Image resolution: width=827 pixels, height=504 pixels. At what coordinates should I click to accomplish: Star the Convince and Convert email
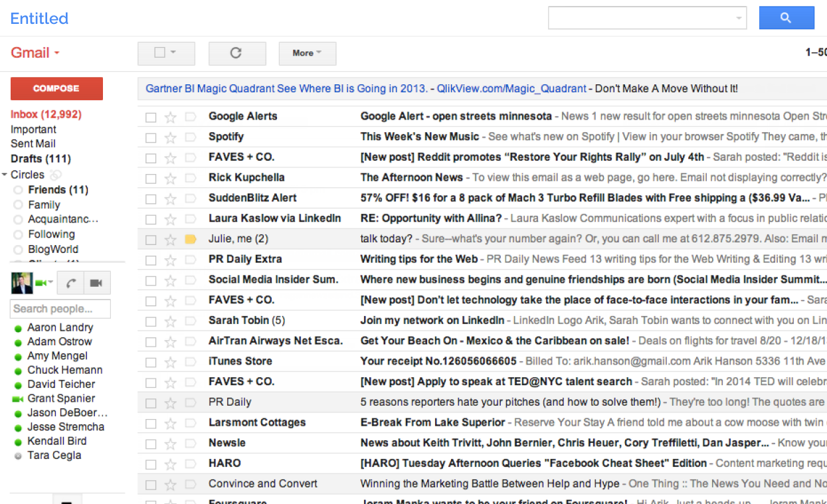[171, 485]
